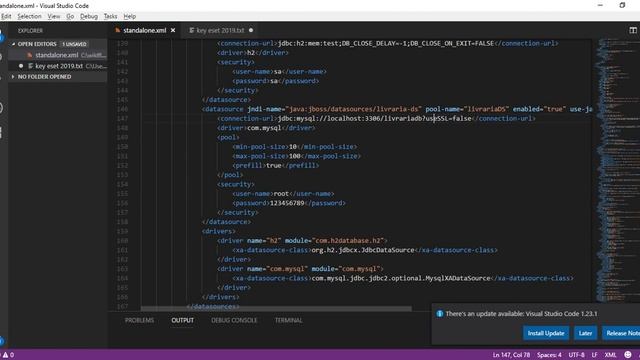640x360 pixels.
Task: Click the XML file icon on standalone.xml tab
Action: 118,30
